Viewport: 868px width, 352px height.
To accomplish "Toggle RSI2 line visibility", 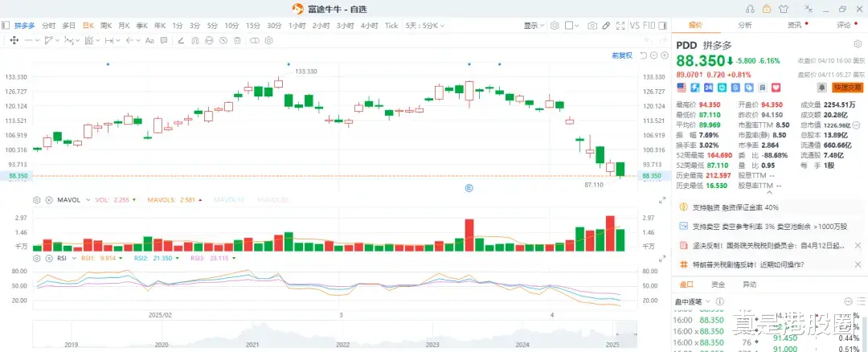I will click(158, 258).
